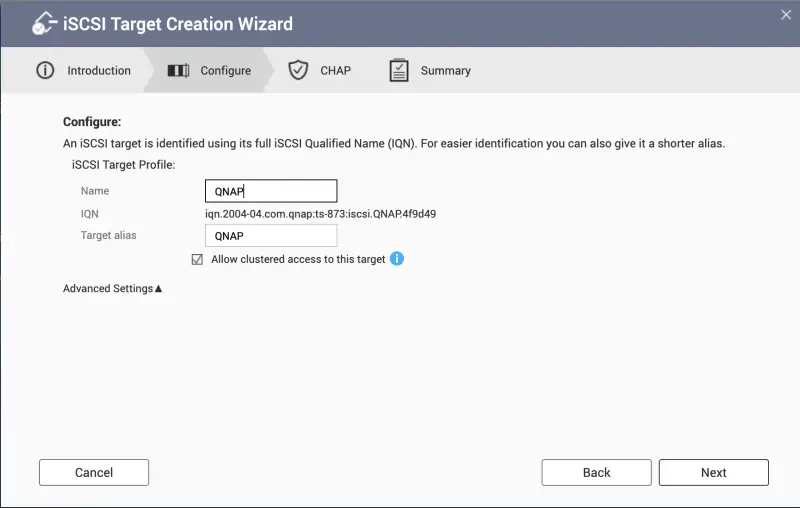Click the Target alias label
The height and width of the screenshot is (508, 800).
(109, 235)
